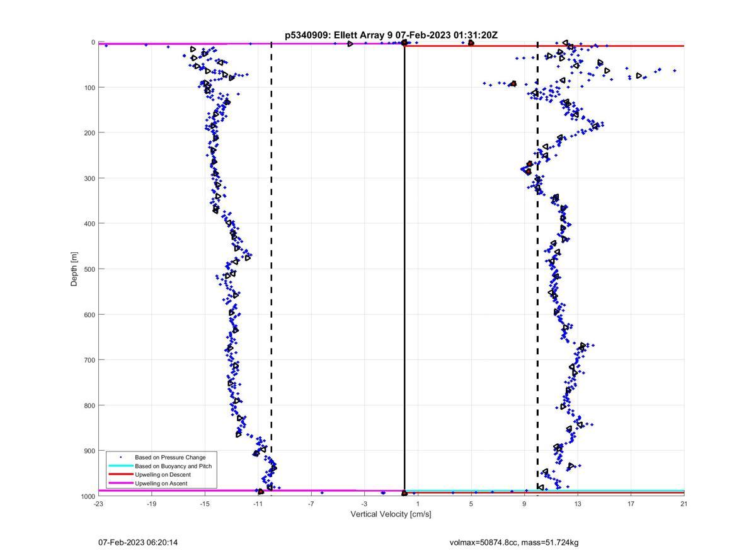This screenshot has width=756, height=558.
Task: Click the depth tick label 100
Action: click(89, 88)
